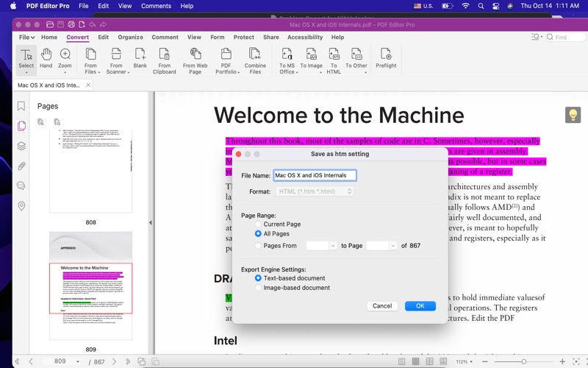Select page 808 thumbnail
This screenshot has width=588, height=368.
pyautogui.click(x=90, y=171)
